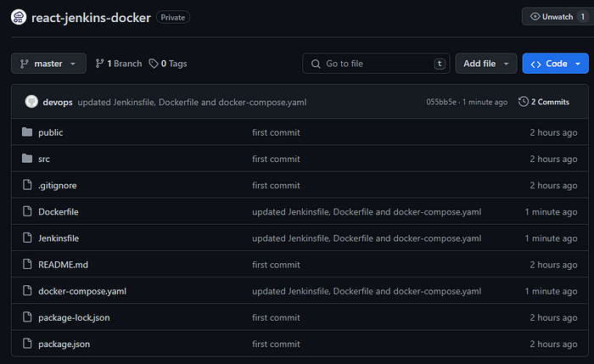594x364 pixels.
Task: Click the commits history clock icon
Action: (524, 102)
